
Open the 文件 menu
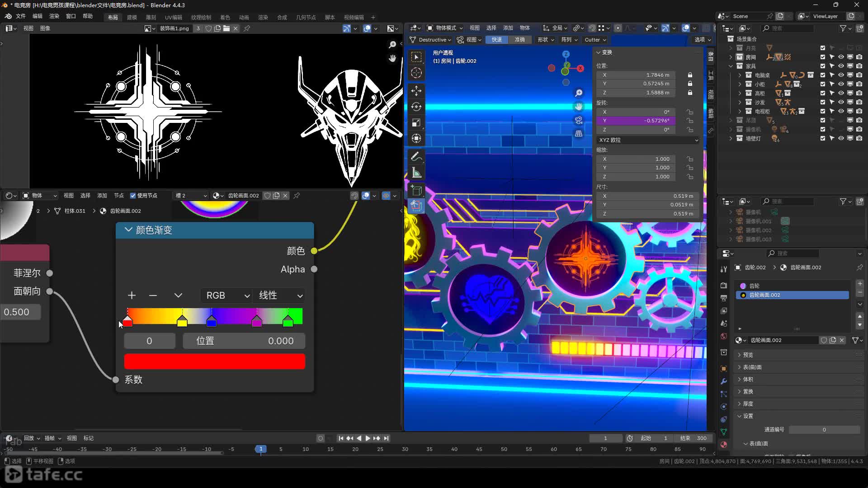point(21,16)
